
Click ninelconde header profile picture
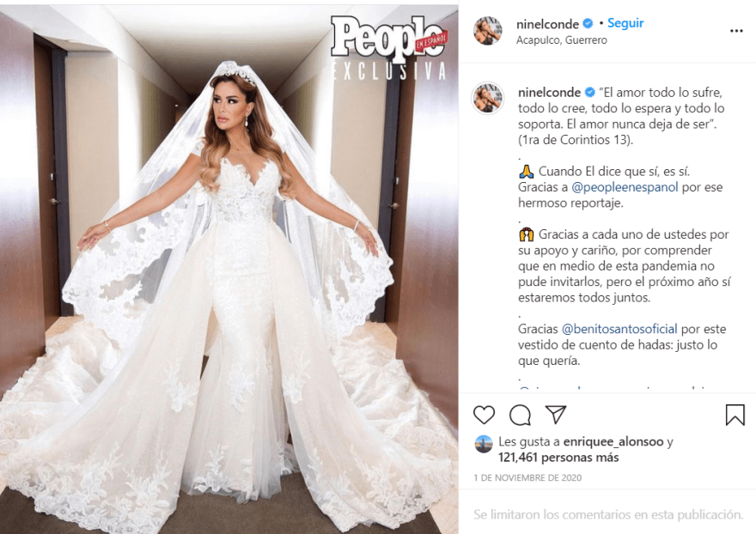point(487,30)
